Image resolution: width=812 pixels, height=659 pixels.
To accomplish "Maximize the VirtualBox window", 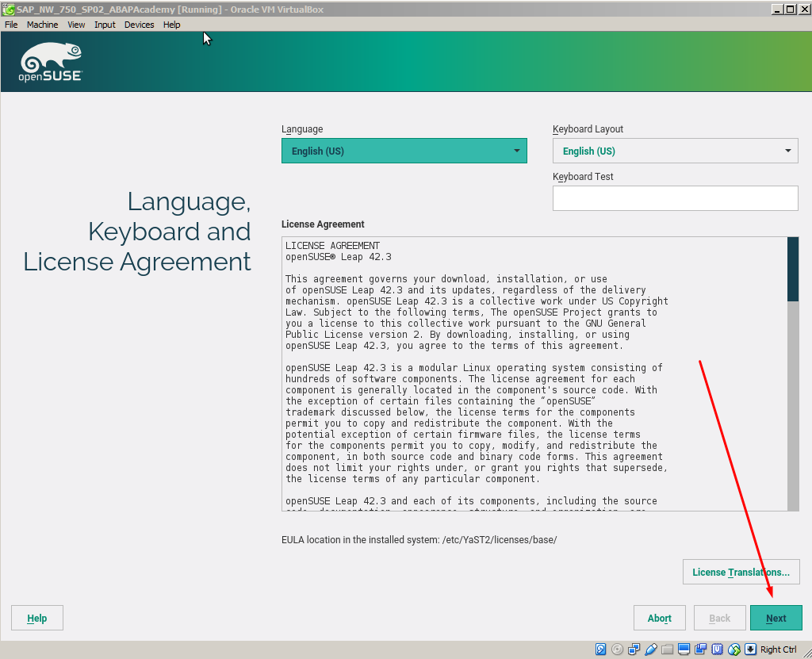I will click(789, 10).
